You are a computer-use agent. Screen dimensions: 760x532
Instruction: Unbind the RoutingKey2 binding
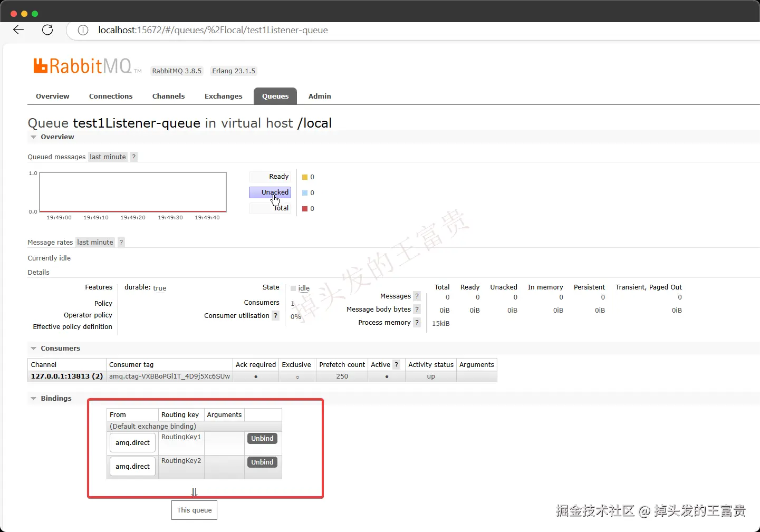click(262, 462)
